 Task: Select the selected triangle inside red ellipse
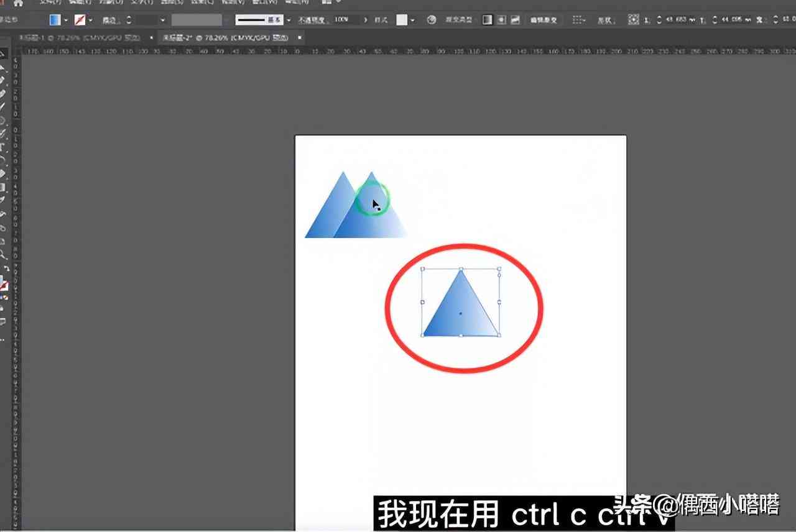(461, 303)
